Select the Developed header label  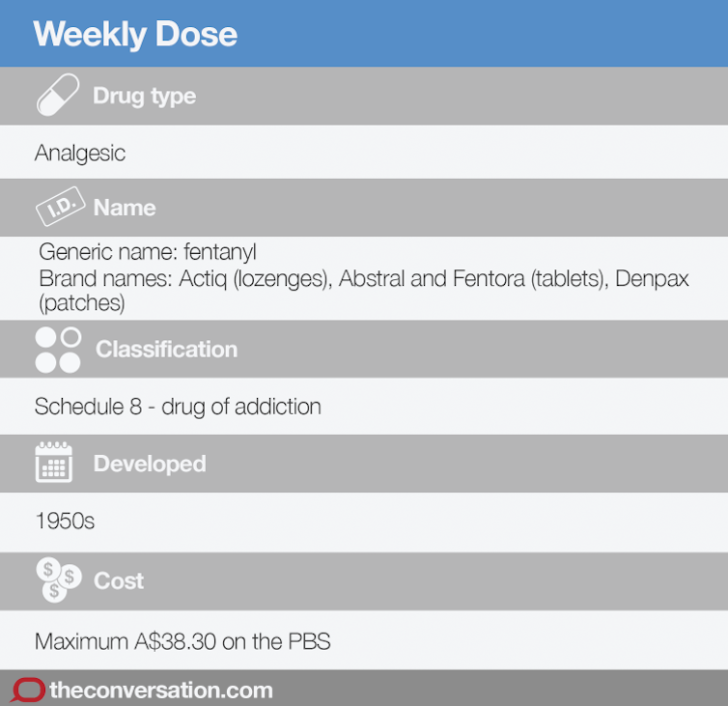tap(150, 464)
